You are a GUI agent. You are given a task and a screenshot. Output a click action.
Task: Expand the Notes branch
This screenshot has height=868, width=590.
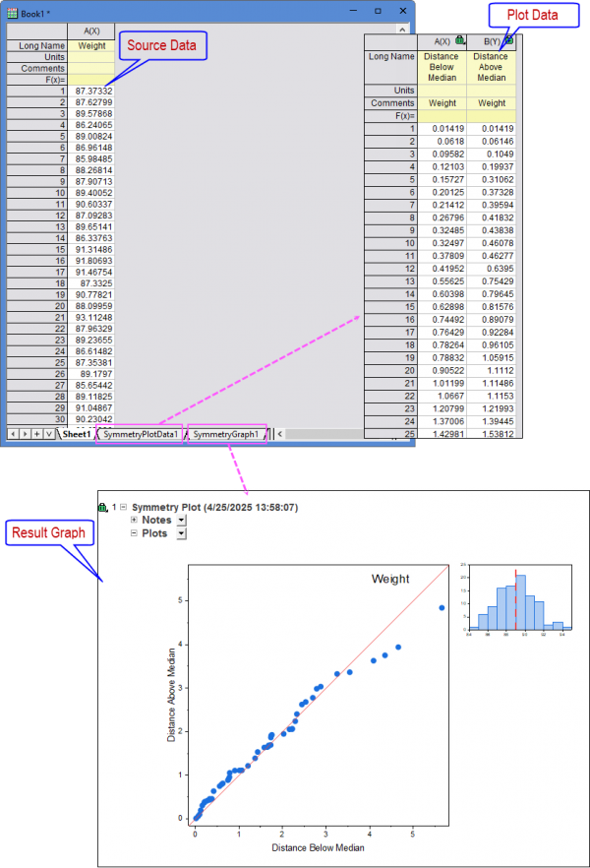point(134,520)
